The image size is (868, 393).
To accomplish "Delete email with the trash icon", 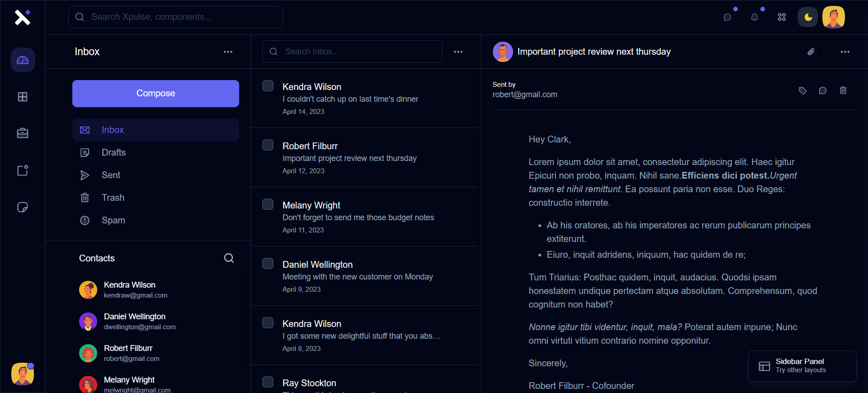I will coord(843,90).
